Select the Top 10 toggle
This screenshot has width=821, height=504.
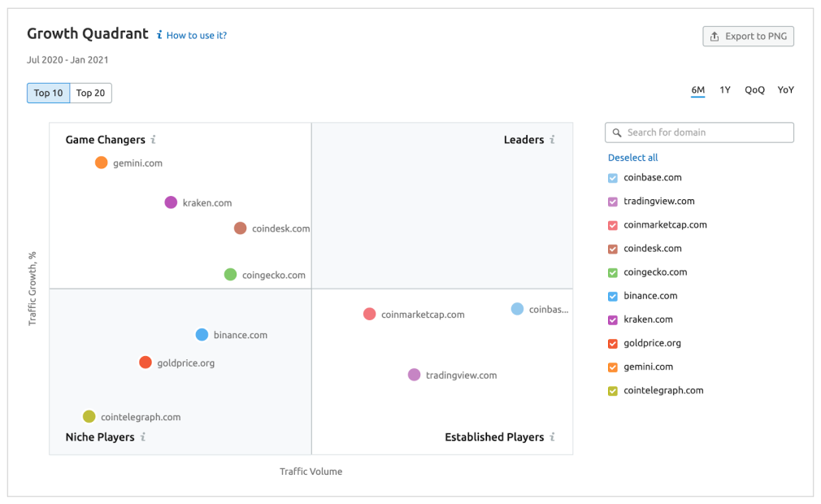coord(48,93)
